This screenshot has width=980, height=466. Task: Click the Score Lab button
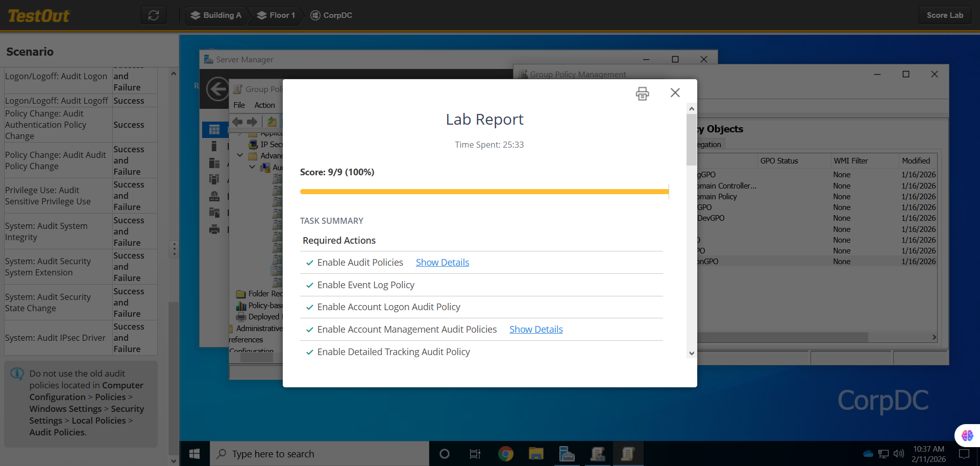[944, 15]
